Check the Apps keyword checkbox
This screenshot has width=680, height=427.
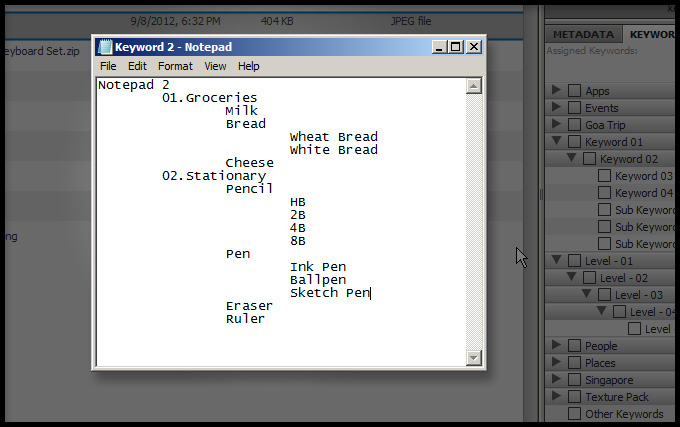point(574,91)
